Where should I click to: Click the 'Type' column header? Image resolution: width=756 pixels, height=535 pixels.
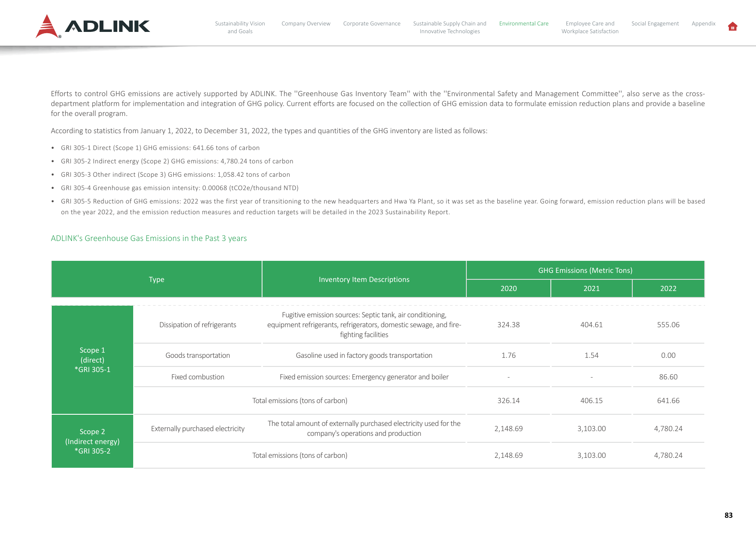coord(156,279)
